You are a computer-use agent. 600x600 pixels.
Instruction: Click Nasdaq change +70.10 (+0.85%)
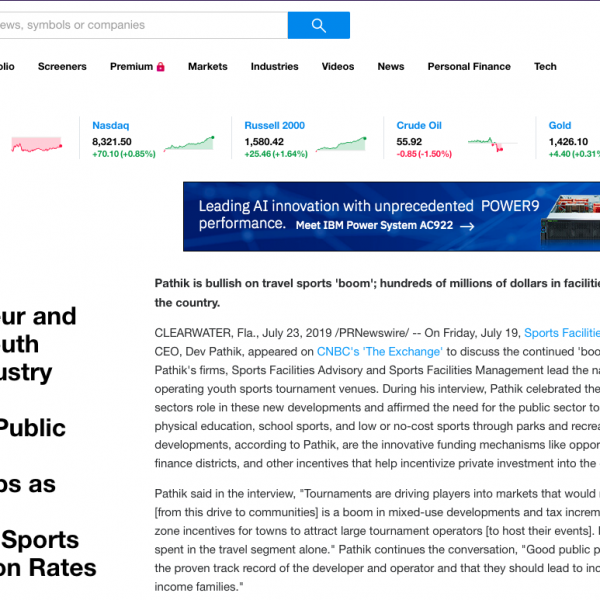(x=124, y=154)
